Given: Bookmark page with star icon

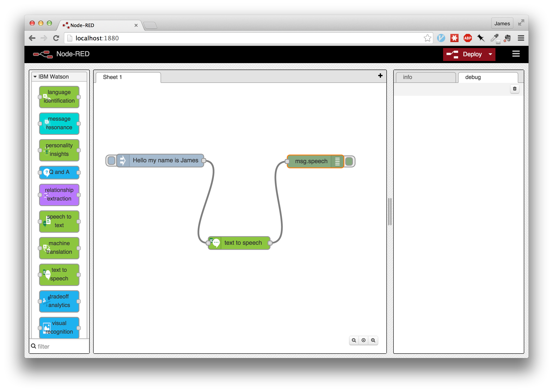Looking at the screenshot, I should [427, 38].
